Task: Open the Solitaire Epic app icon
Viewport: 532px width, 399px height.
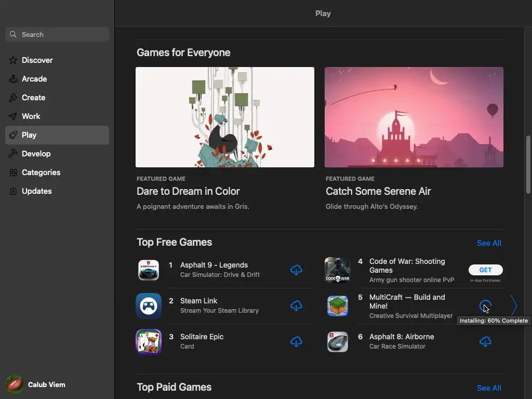Action: coord(149,342)
